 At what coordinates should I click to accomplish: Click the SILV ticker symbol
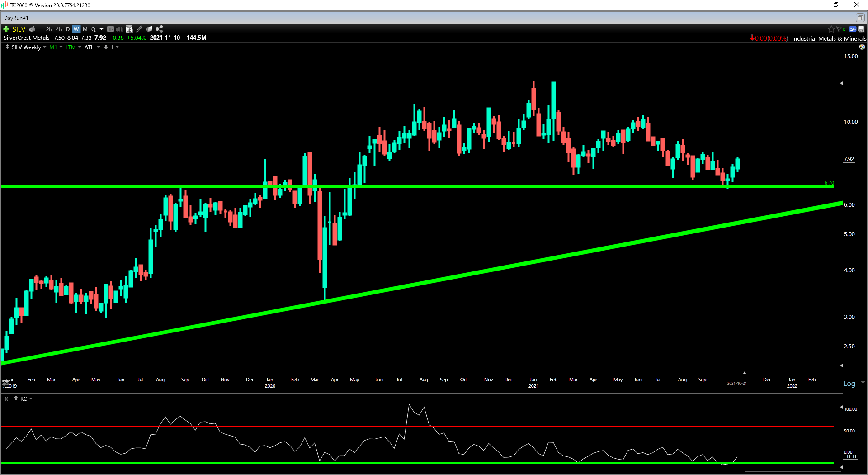pos(19,29)
